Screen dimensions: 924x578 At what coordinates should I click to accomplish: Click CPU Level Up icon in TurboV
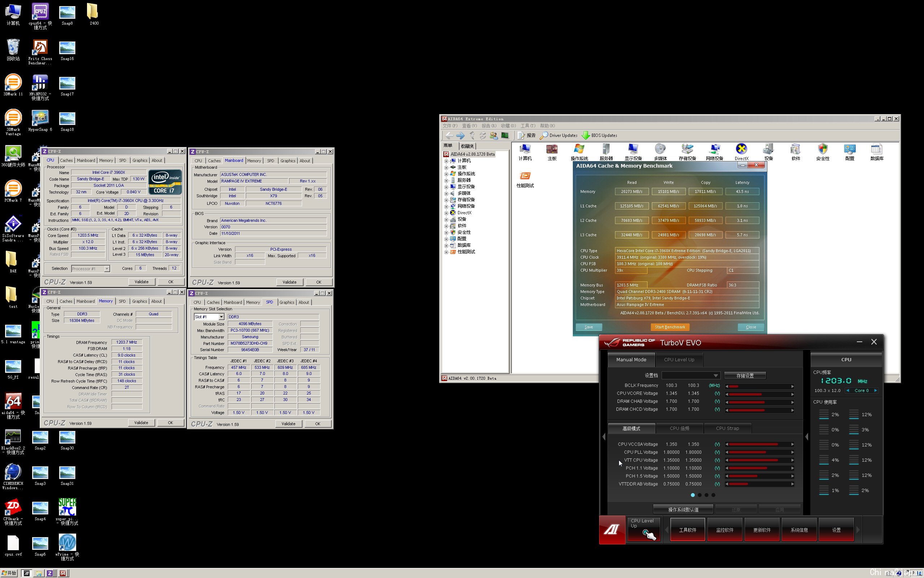pyautogui.click(x=644, y=530)
